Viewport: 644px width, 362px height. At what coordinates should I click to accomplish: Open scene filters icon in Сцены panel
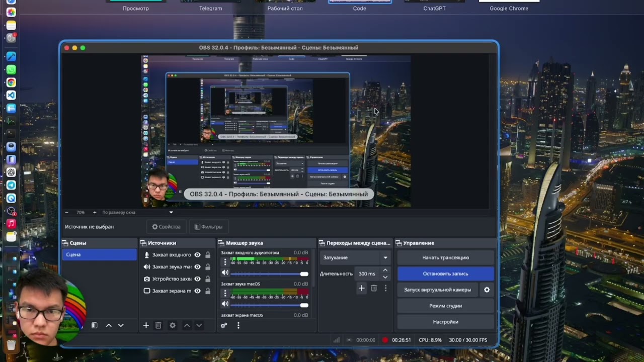94,325
